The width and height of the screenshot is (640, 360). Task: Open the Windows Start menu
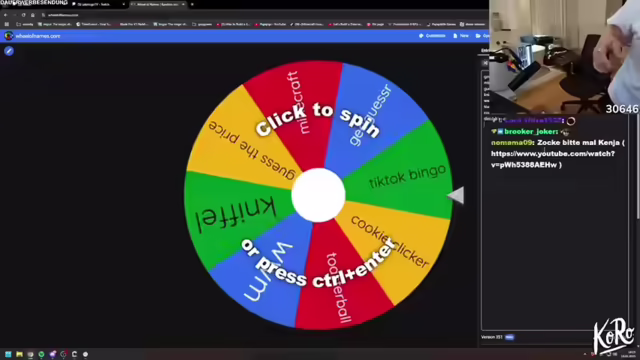click(x=8, y=354)
